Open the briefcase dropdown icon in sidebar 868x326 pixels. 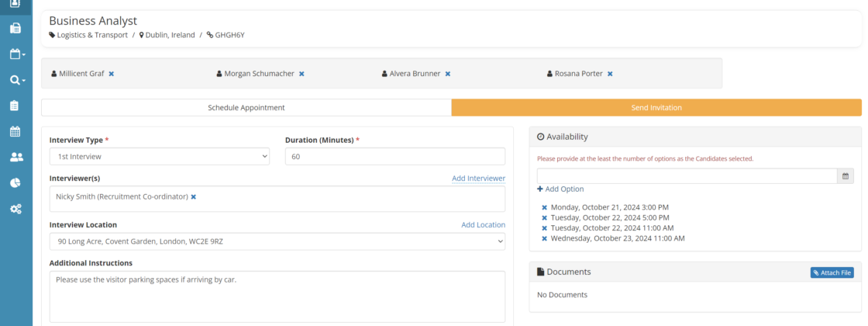[16, 54]
